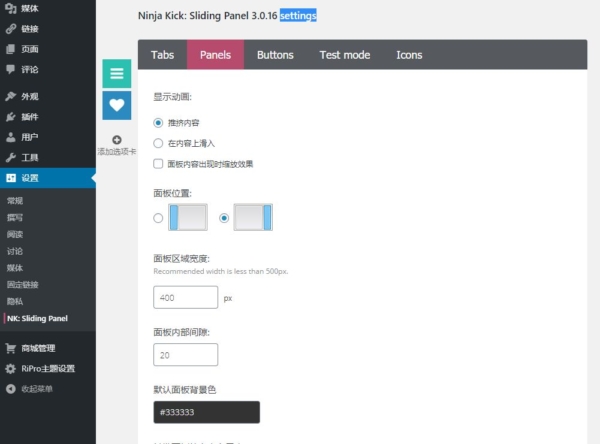Add a new tab with the plus icon
The height and width of the screenshot is (444, 600).
(x=117, y=140)
